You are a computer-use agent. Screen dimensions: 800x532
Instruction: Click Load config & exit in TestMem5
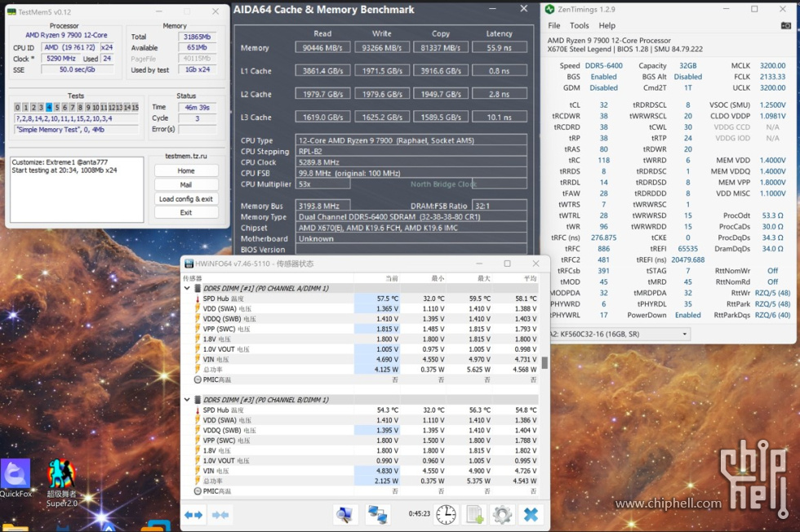click(x=186, y=199)
